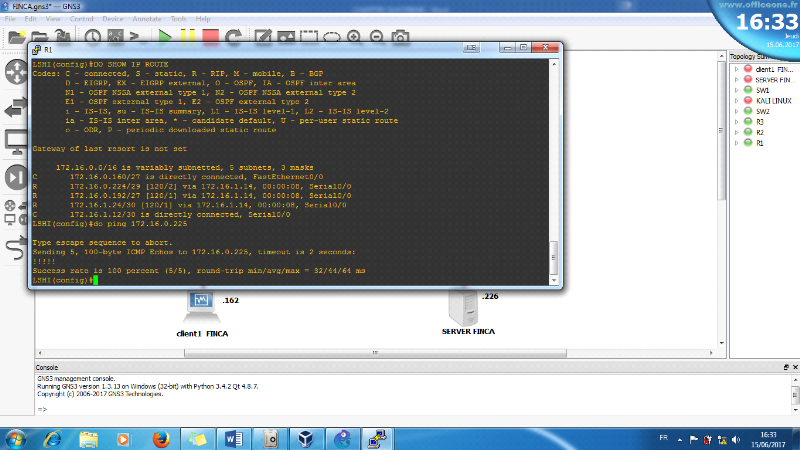Select the Draw ellipse tool

[x=332, y=37]
